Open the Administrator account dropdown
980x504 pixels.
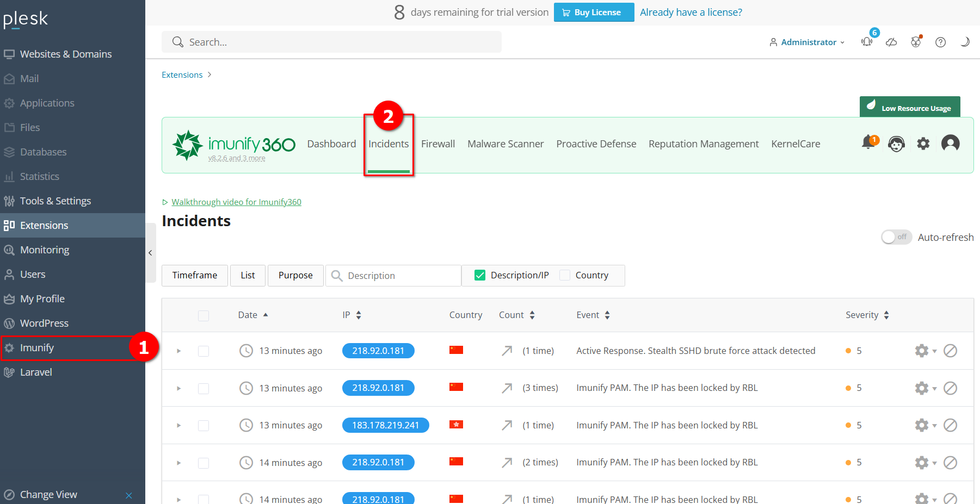tap(807, 42)
